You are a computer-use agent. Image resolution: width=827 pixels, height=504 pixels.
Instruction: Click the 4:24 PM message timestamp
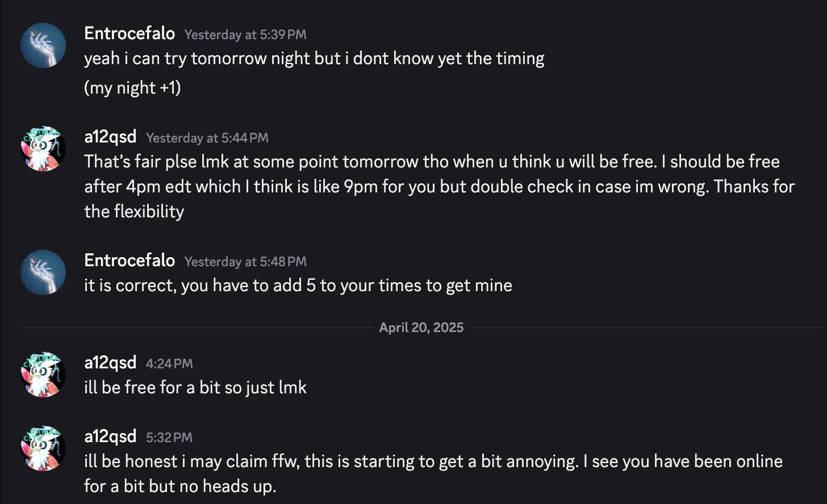pyautogui.click(x=169, y=364)
